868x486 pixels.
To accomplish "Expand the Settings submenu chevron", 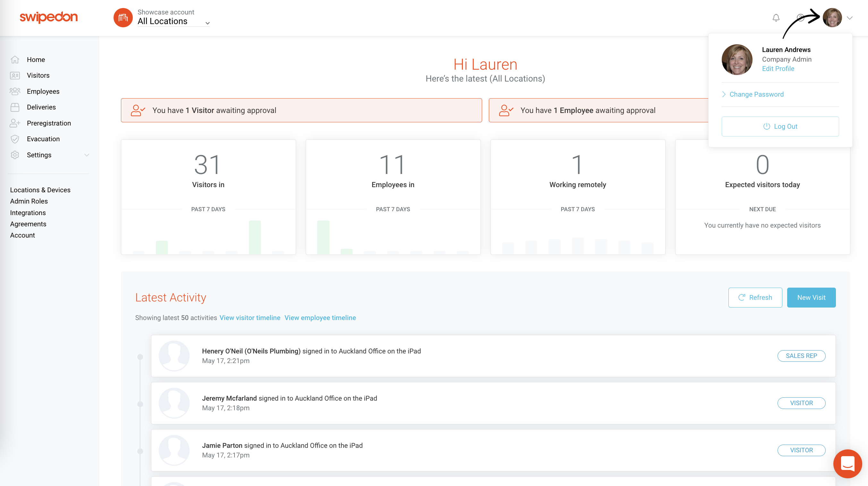I will click(87, 155).
